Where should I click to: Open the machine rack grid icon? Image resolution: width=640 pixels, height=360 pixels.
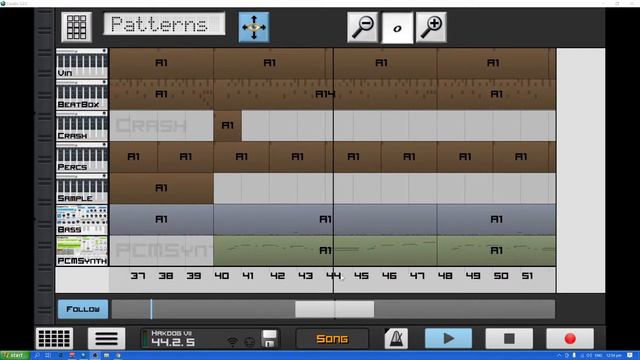tap(54, 338)
